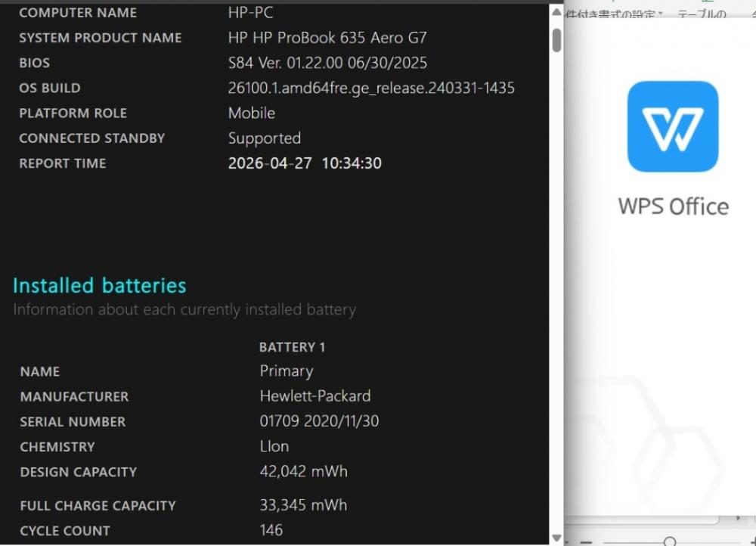Click the DESIGN CAPACITY label
Screen dimensions: 756x546
(79, 472)
